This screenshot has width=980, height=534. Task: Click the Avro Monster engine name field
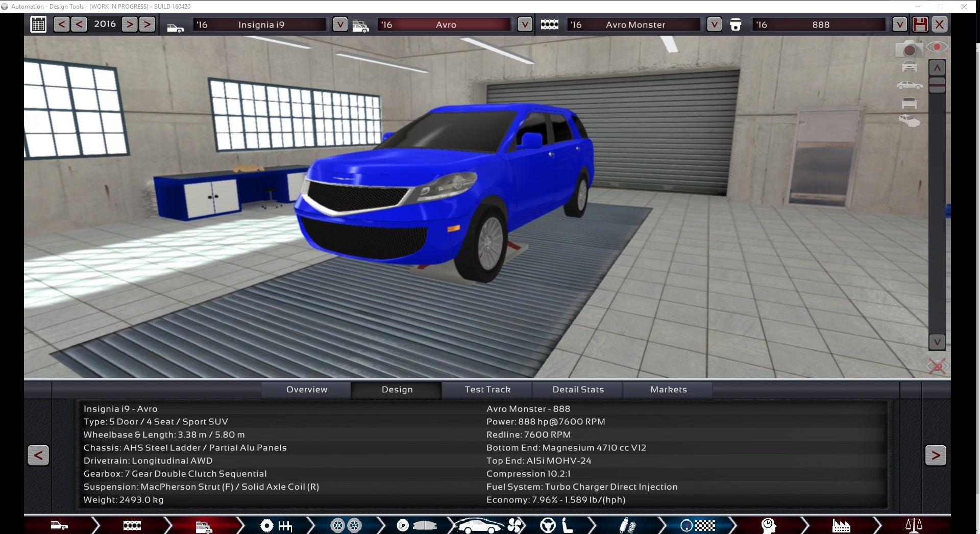pyautogui.click(x=634, y=24)
